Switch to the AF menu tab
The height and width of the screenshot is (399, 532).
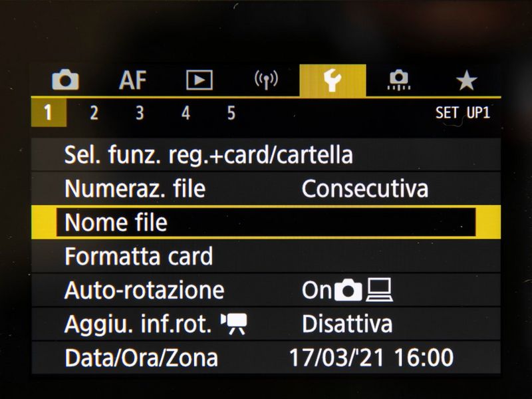(x=132, y=80)
